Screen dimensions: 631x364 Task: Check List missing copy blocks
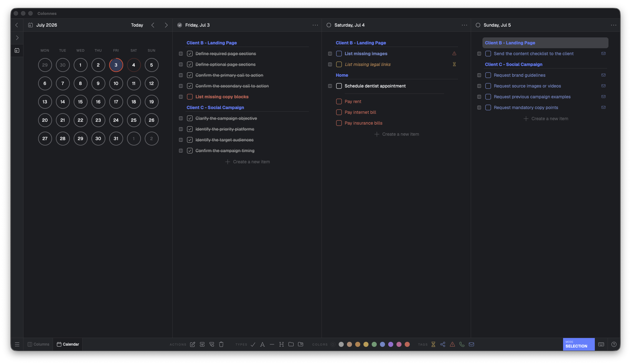click(190, 97)
